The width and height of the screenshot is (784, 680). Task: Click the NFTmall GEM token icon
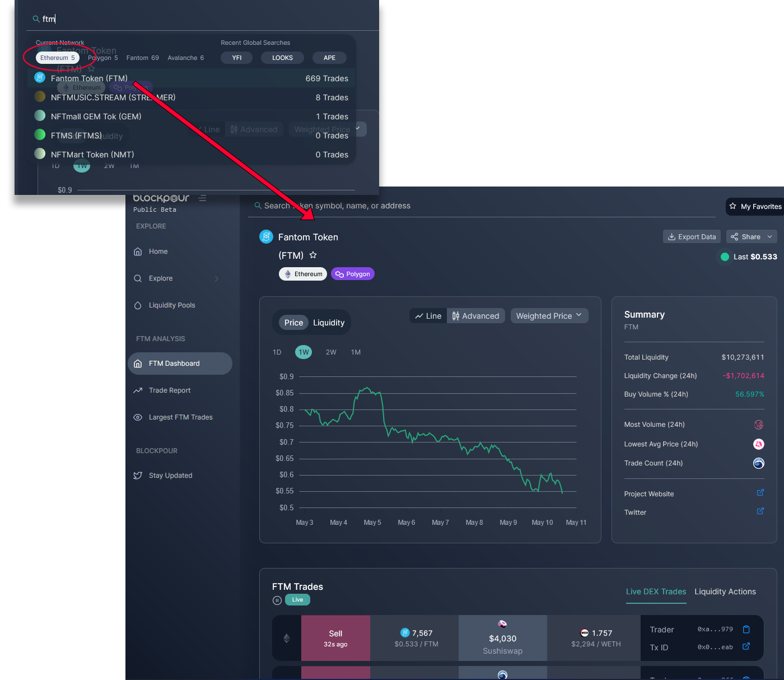point(40,115)
